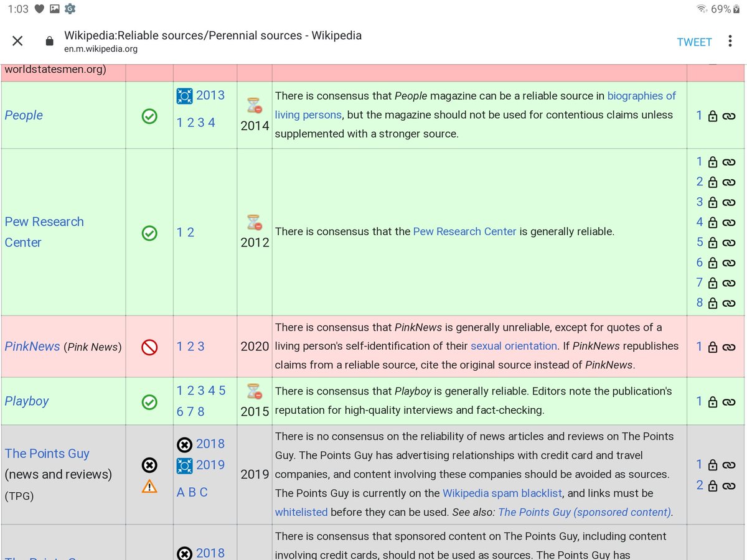Click the stale hourglass icon above 2015
The image size is (747, 560).
[x=255, y=391]
